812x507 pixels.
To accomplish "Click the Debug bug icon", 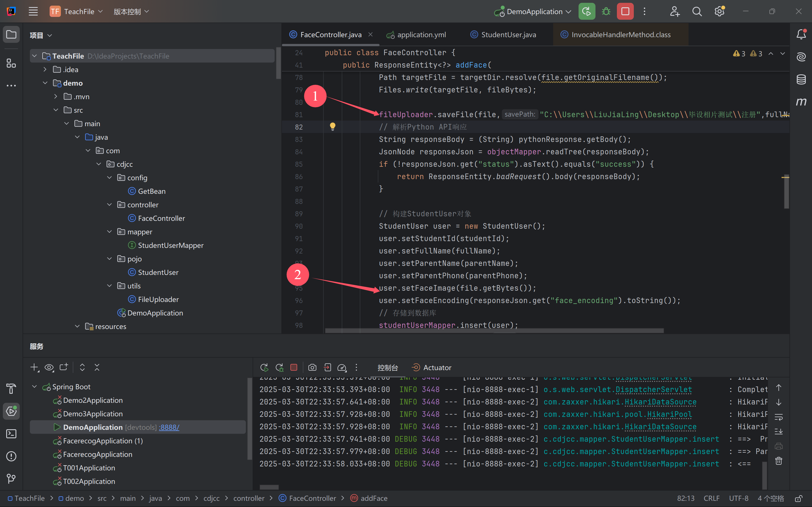I will click(606, 11).
